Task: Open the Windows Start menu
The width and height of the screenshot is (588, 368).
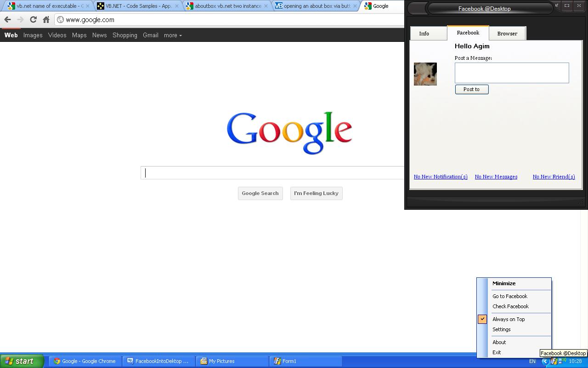Action: tap(22, 361)
